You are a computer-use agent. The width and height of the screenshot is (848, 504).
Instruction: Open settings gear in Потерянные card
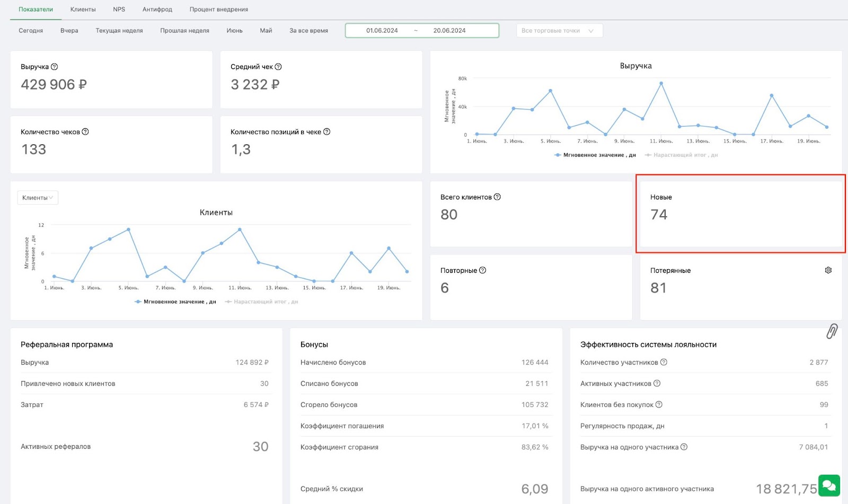828,270
